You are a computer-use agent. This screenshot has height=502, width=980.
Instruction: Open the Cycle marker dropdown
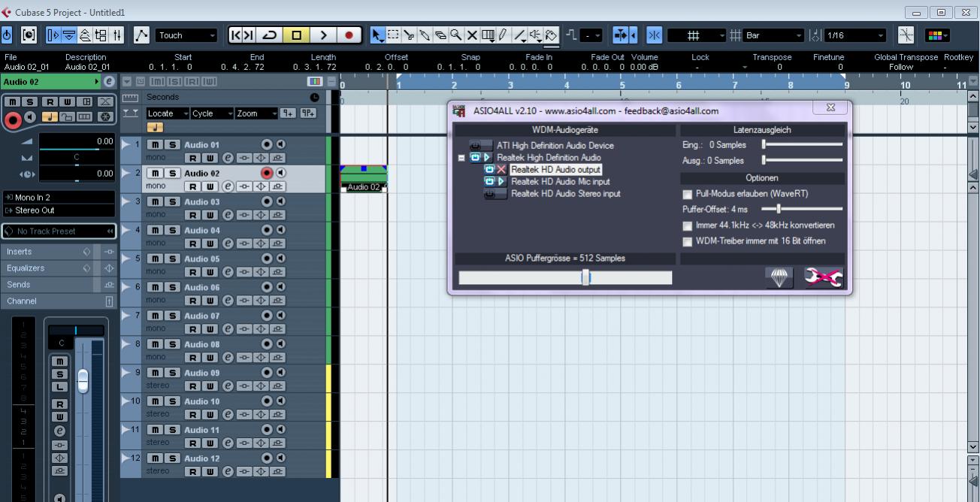(211, 113)
